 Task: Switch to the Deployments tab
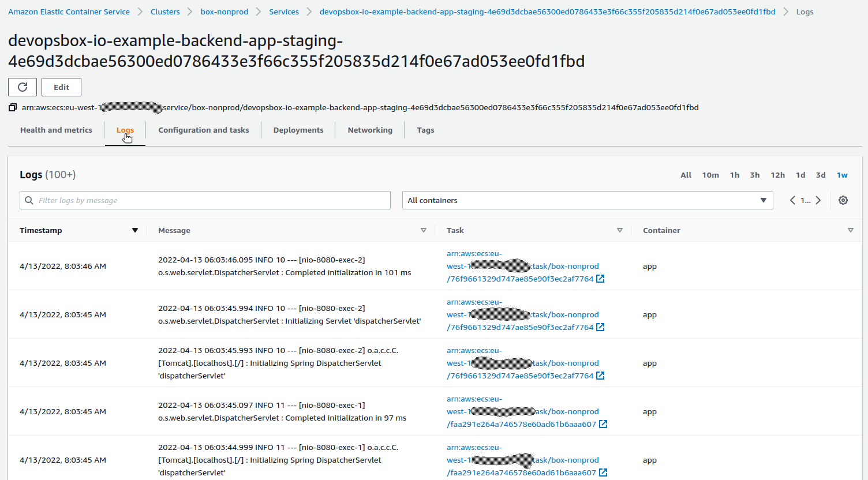[298, 130]
